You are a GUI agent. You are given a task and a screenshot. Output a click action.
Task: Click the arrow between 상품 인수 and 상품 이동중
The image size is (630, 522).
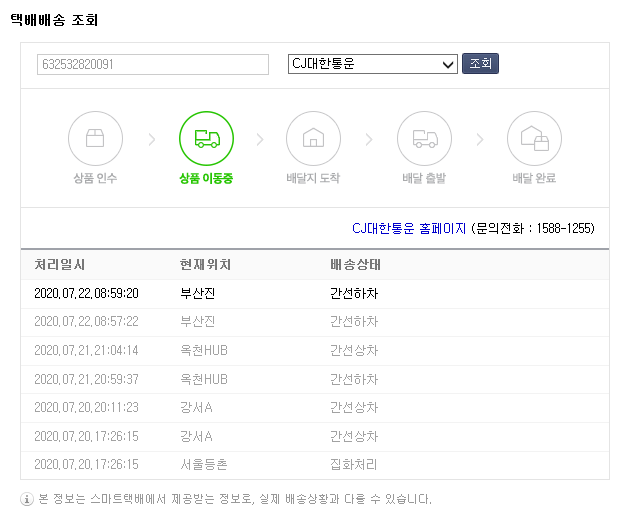tap(152, 140)
